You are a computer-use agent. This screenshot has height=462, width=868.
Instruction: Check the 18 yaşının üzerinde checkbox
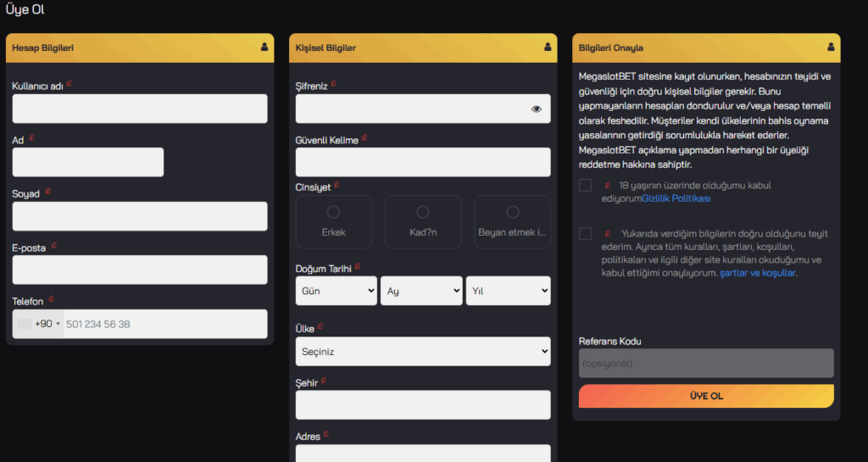tap(585, 186)
